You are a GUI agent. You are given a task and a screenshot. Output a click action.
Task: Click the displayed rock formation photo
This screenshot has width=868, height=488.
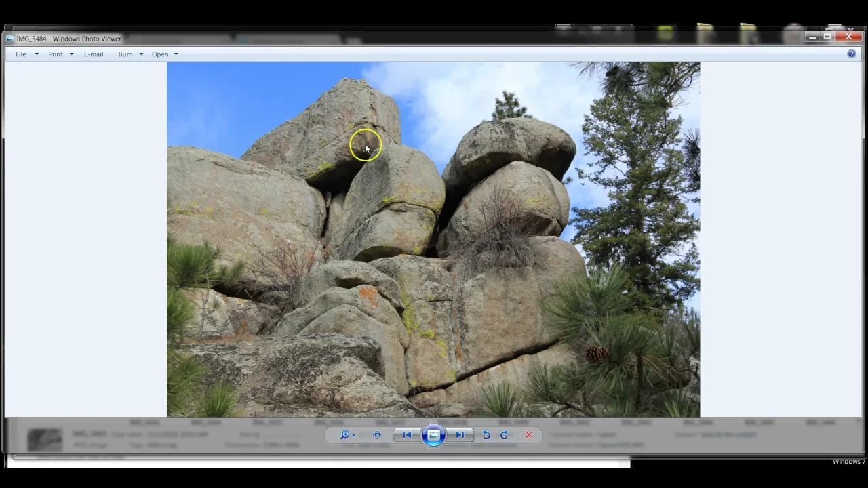tap(433, 239)
